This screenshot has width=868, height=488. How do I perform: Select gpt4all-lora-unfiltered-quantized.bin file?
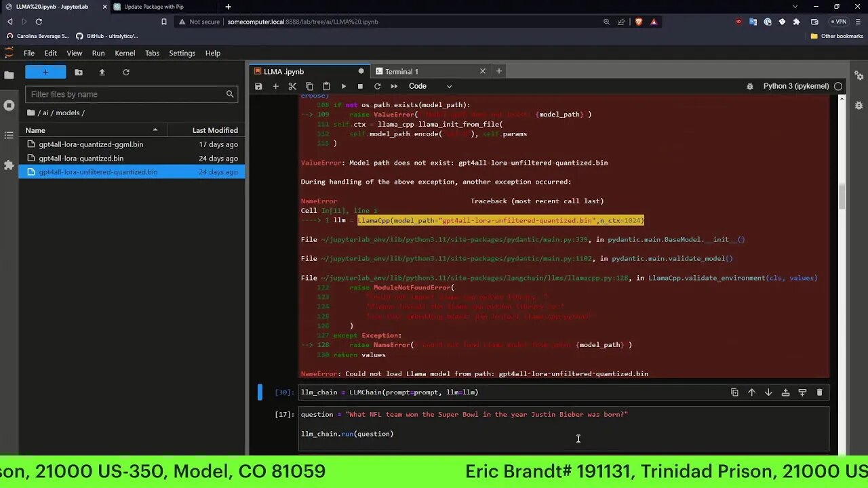pos(132,171)
